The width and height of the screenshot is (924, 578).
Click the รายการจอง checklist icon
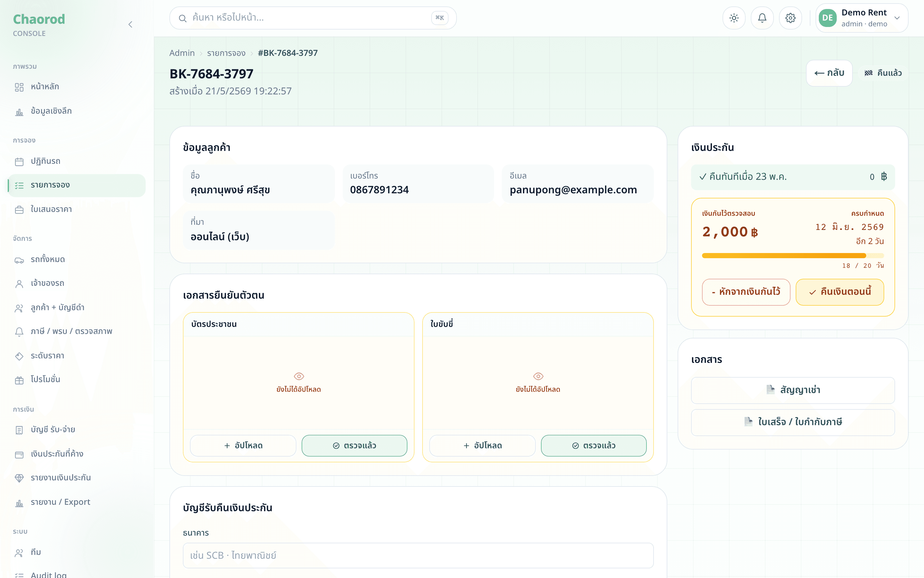click(19, 186)
